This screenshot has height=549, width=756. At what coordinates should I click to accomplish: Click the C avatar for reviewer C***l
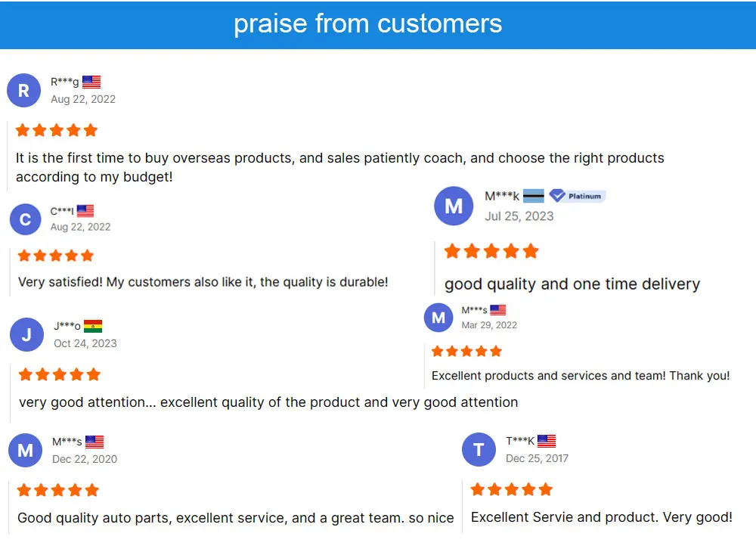point(25,219)
